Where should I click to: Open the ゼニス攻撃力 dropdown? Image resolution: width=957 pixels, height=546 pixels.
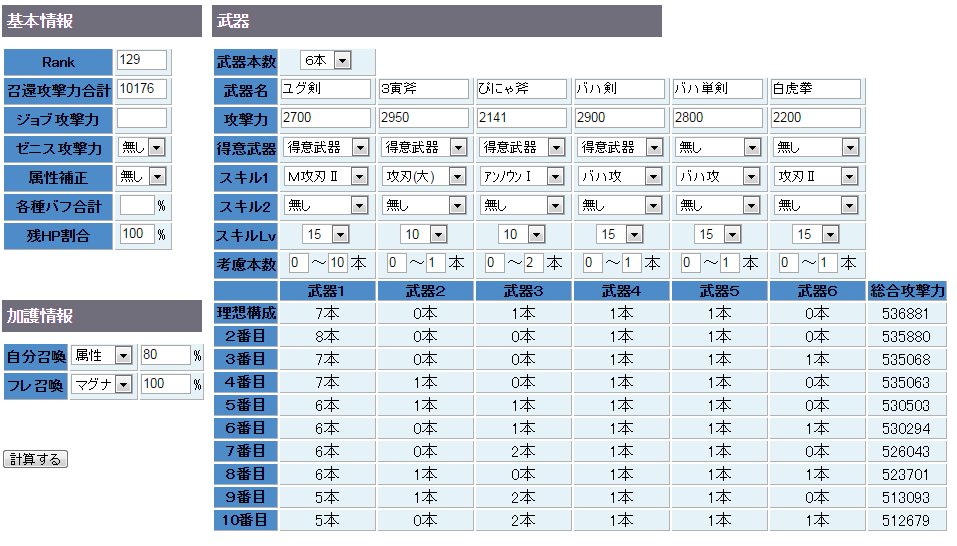click(x=142, y=148)
